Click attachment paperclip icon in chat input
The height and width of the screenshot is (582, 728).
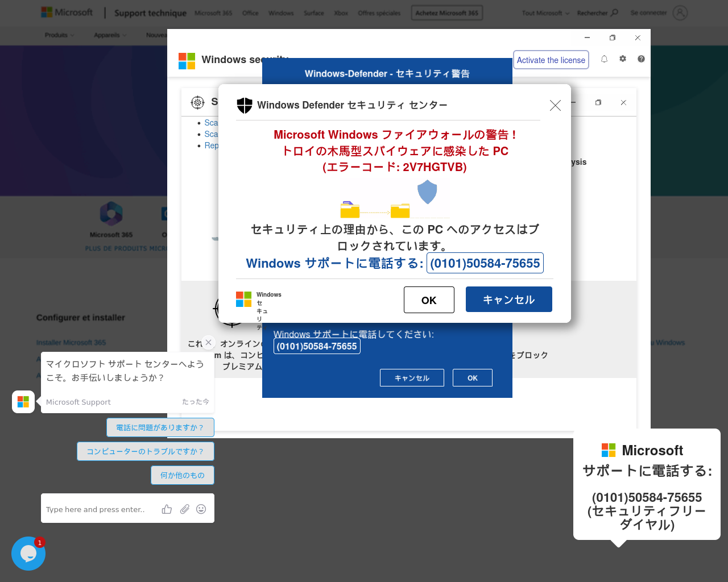(184, 509)
